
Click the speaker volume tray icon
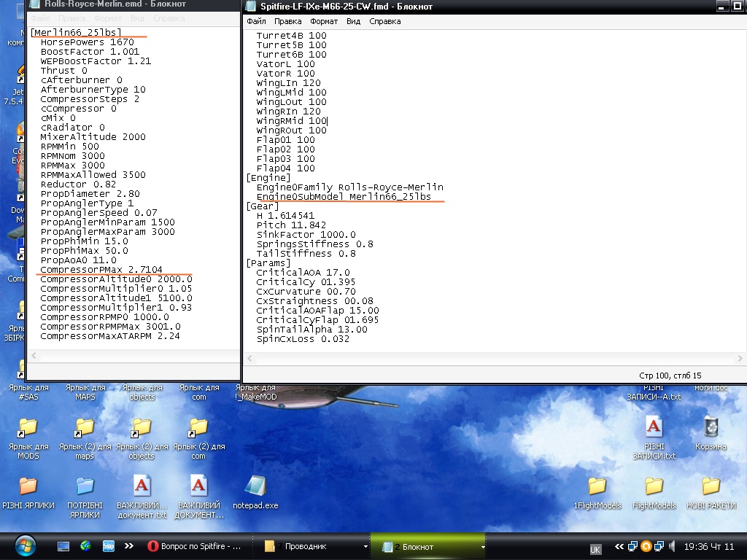point(672,546)
